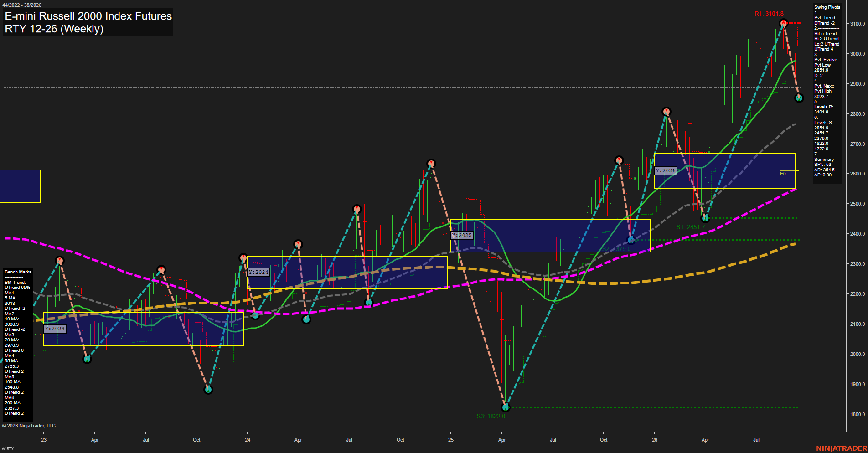
Task: Click the UTrend 65% benchmark trend value
Action: tap(17, 288)
